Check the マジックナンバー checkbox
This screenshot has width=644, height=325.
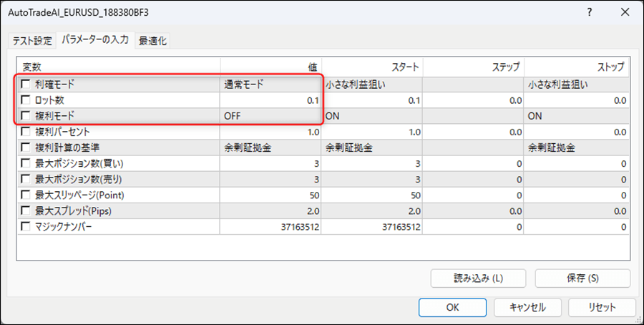(26, 226)
